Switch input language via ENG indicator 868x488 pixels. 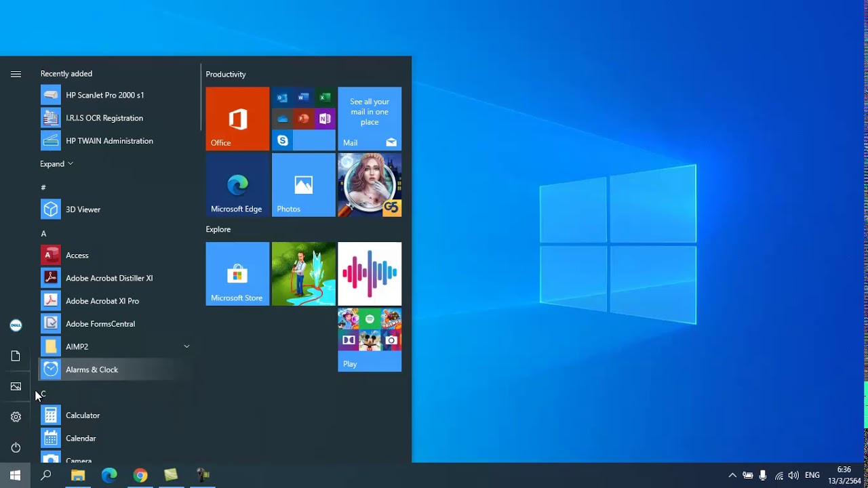812,476
